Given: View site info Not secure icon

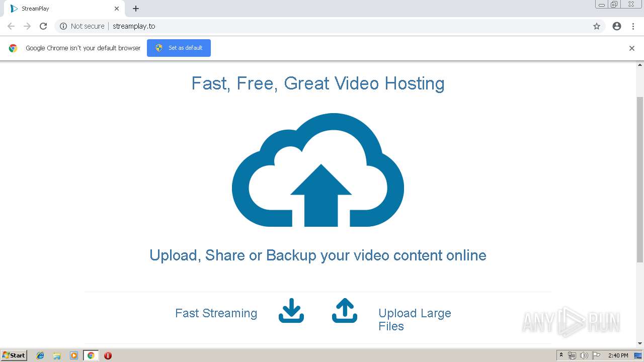Looking at the screenshot, I should [63, 26].
